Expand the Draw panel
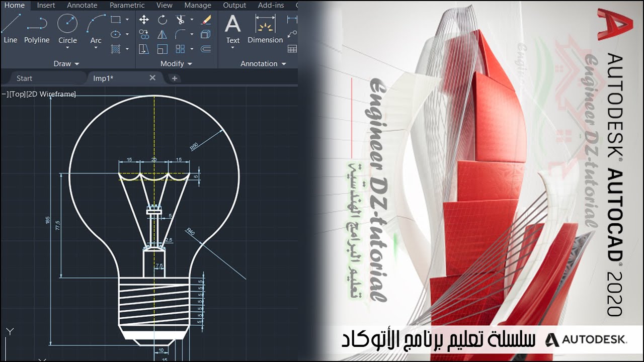Viewport: 644px width, 362px height. click(66, 64)
